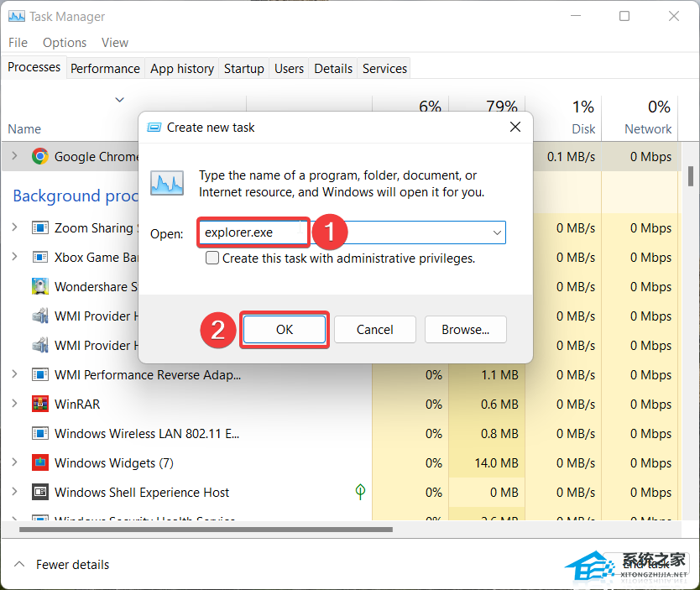This screenshot has width=700, height=590.
Task: Click the Open text input field
Action: pos(352,232)
